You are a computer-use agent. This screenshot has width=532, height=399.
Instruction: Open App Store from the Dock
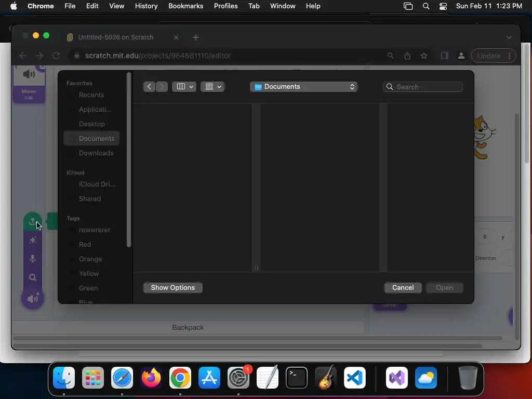[209, 378]
